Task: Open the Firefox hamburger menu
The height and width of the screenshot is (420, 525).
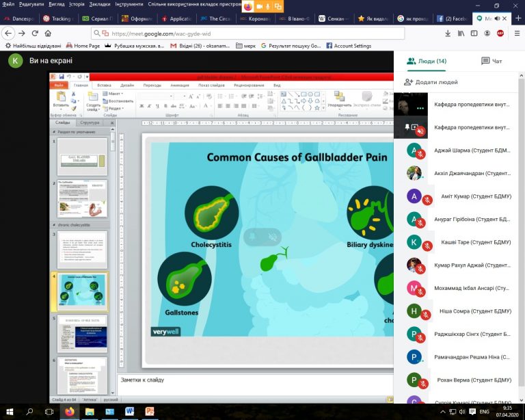Action: [516, 33]
